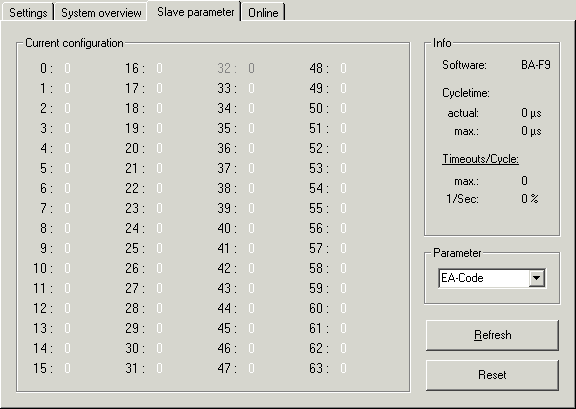The width and height of the screenshot is (576, 409).
Task: Click slave entry '44 :' label
Action: 227,308
